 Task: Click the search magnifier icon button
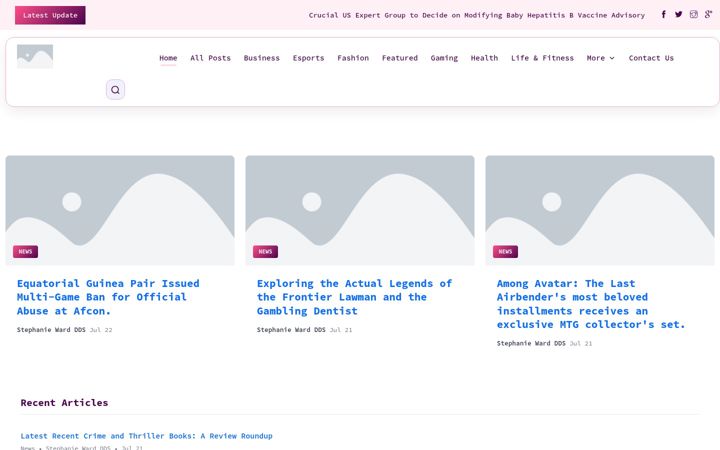pyautogui.click(x=115, y=90)
